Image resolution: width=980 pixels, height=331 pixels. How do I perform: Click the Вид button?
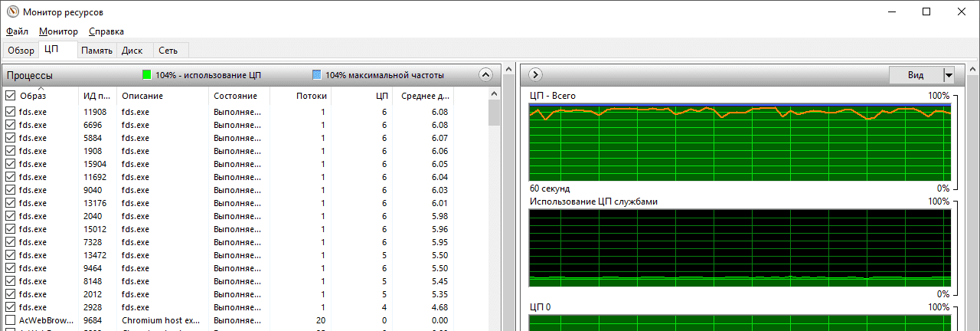click(916, 75)
